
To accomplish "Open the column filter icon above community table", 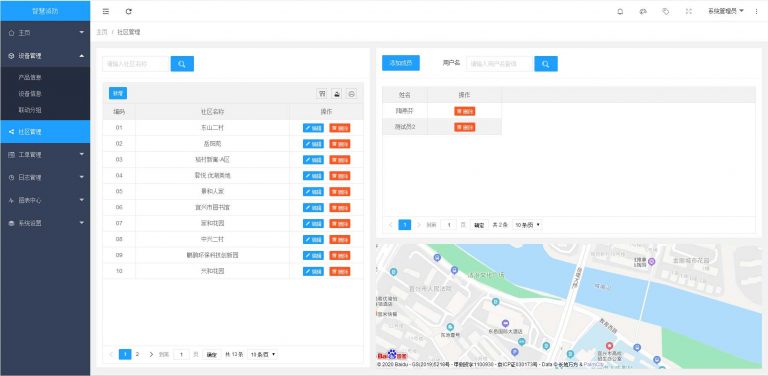I will (322, 94).
